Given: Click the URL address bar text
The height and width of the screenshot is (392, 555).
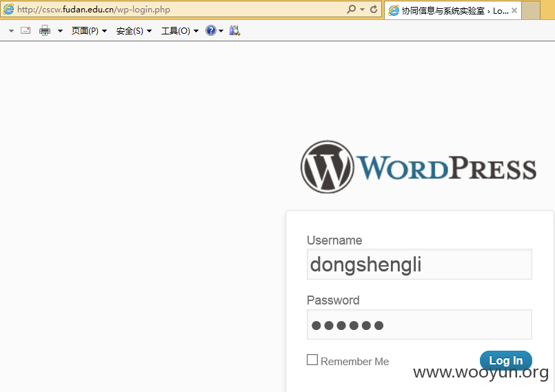Looking at the screenshot, I should point(94,10).
